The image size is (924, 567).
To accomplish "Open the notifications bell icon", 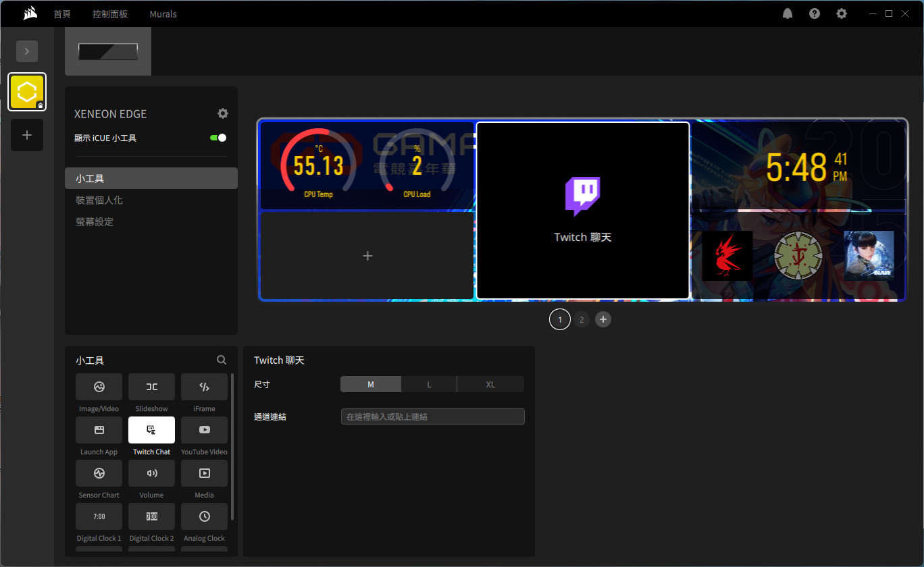I will [x=788, y=13].
